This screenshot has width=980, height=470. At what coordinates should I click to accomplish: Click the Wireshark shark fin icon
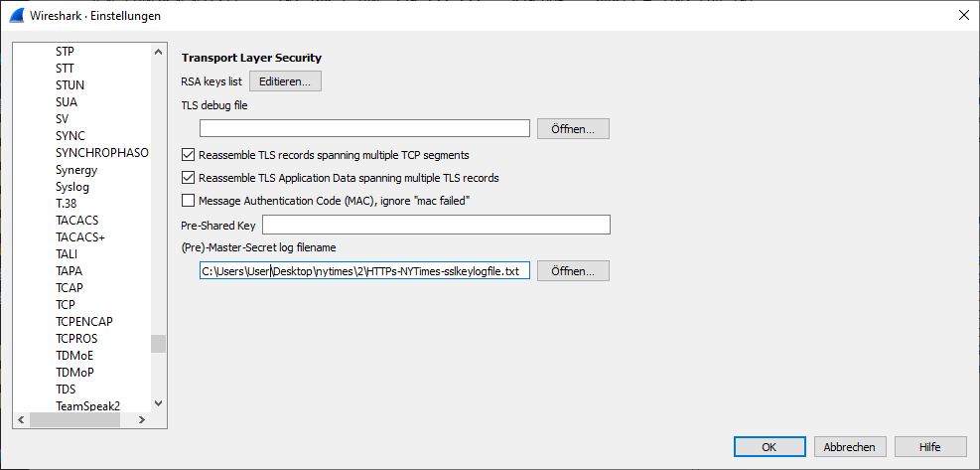tap(16, 16)
